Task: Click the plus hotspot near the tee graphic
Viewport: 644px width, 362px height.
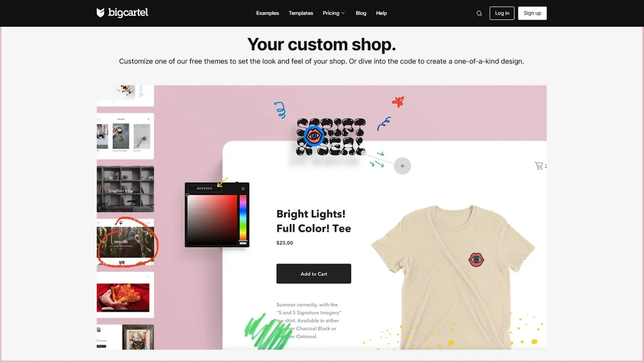Action: pos(402,166)
